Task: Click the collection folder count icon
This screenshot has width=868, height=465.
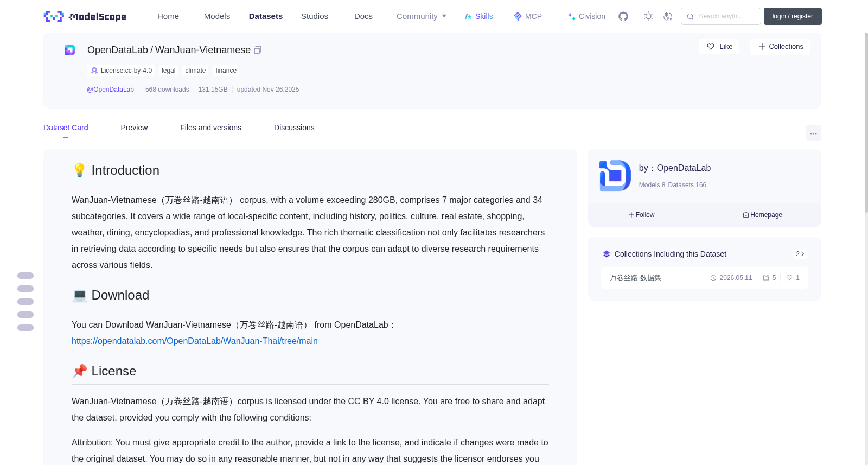Action: pos(766,278)
